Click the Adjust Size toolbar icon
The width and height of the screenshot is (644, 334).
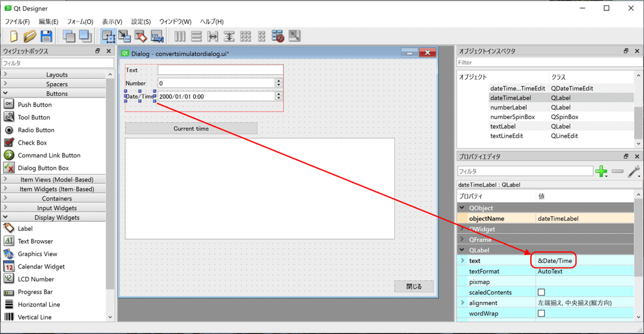pyautogui.click(x=295, y=36)
